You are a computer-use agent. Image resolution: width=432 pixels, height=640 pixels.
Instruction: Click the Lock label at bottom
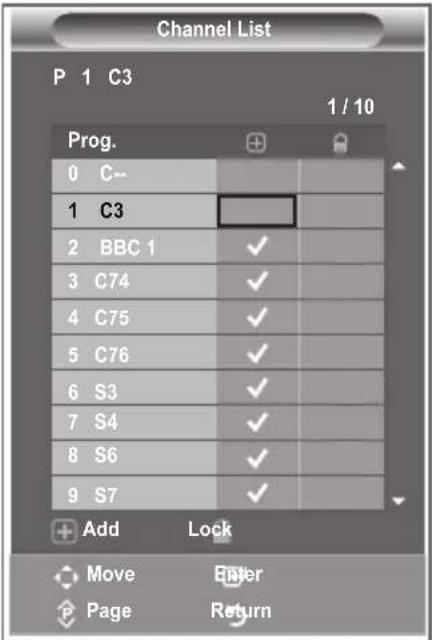click(209, 529)
